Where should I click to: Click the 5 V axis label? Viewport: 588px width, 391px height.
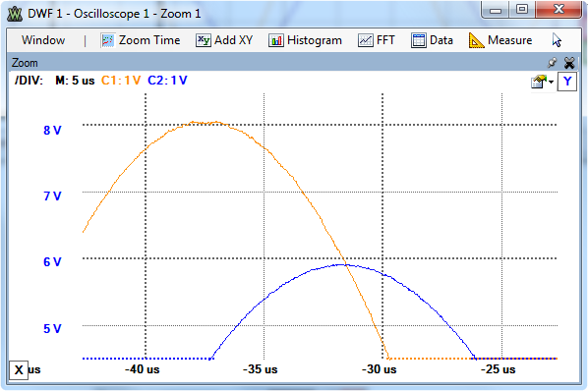coord(52,329)
